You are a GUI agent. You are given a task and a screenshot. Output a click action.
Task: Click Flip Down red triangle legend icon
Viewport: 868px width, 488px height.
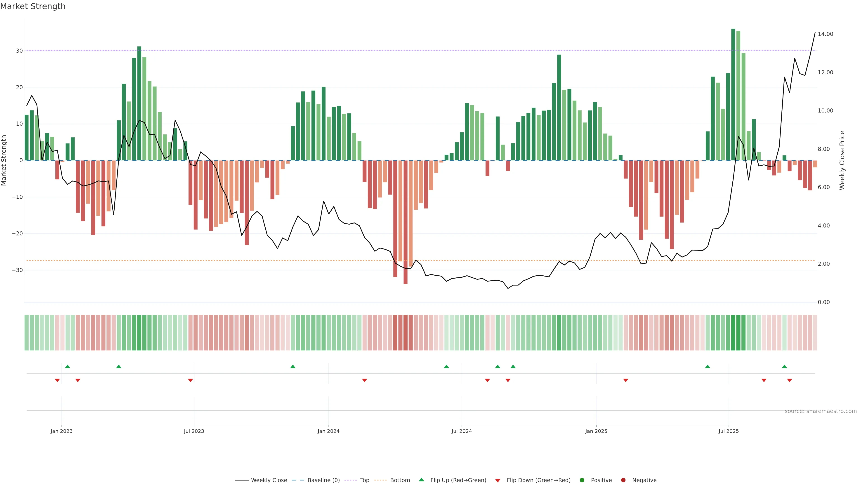498,480
